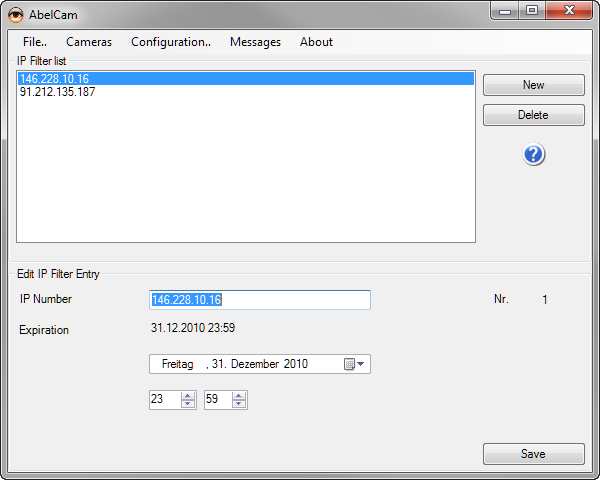Image resolution: width=600 pixels, height=480 pixels.
Task: Open the Configuration.. menu
Action: click(171, 42)
